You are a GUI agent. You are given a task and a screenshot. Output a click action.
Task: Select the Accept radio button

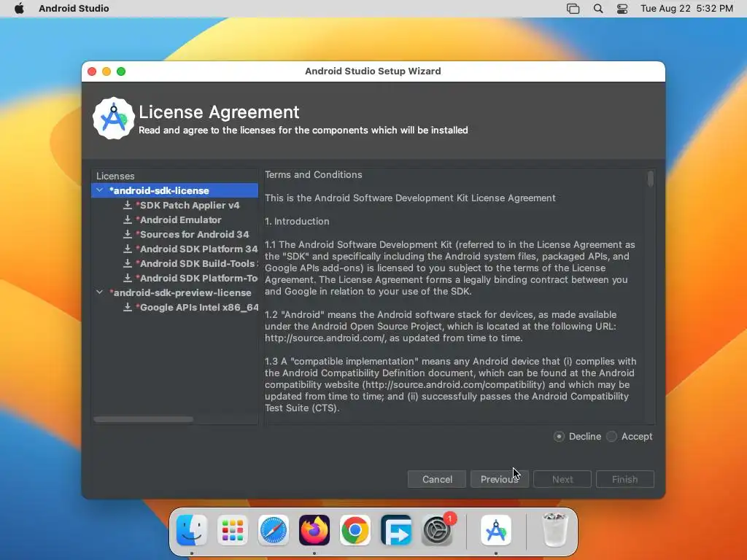pos(612,436)
